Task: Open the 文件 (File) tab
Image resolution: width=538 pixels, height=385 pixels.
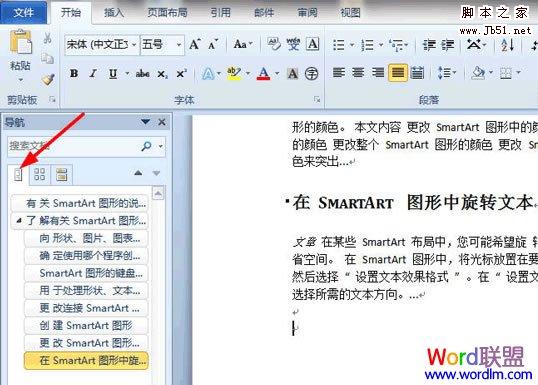Action: click(23, 12)
